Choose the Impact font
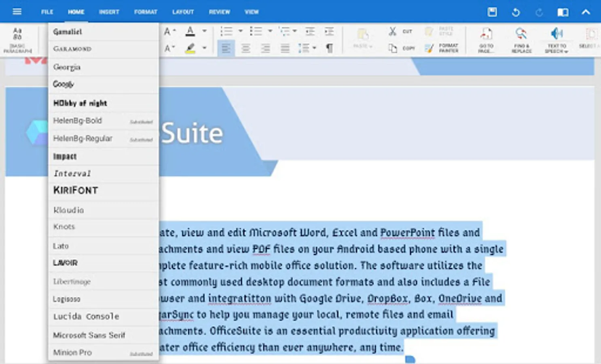 pyautogui.click(x=103, y=156)
